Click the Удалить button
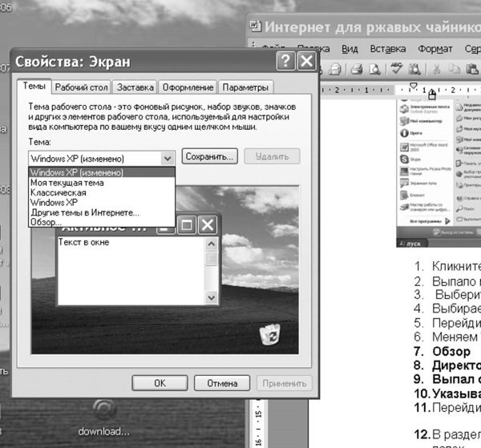The height and width of the screenshot is (448, 481). pos(272,157)
